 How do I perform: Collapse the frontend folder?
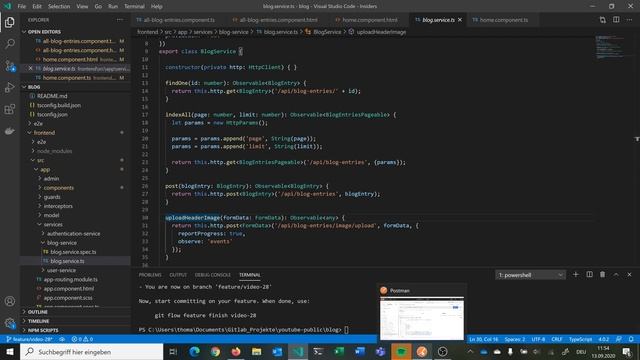click(44, 133)
